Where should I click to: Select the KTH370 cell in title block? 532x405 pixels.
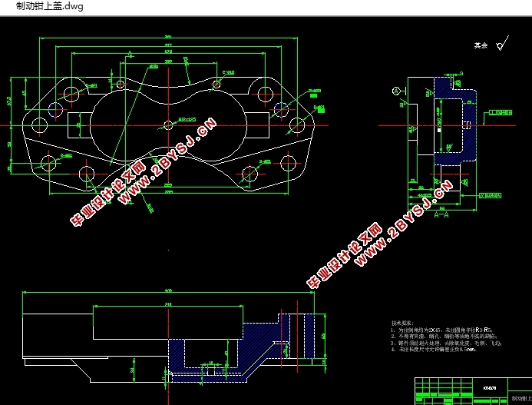coord(490,388)
